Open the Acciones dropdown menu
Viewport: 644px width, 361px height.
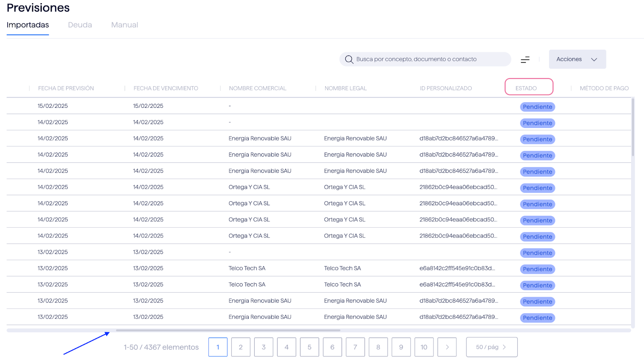577,59
